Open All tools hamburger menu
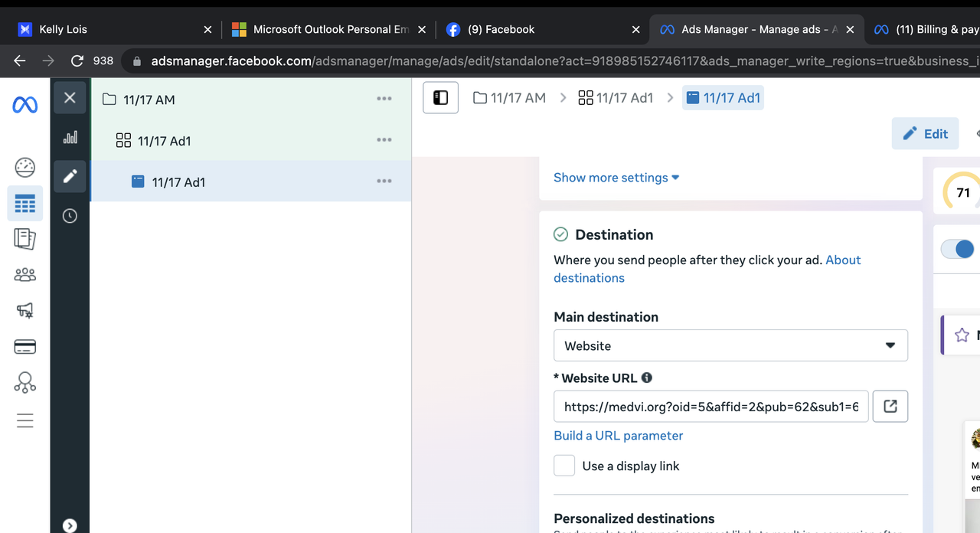The height and width of the screenshot is (533, 980). (x=25, y=420)
